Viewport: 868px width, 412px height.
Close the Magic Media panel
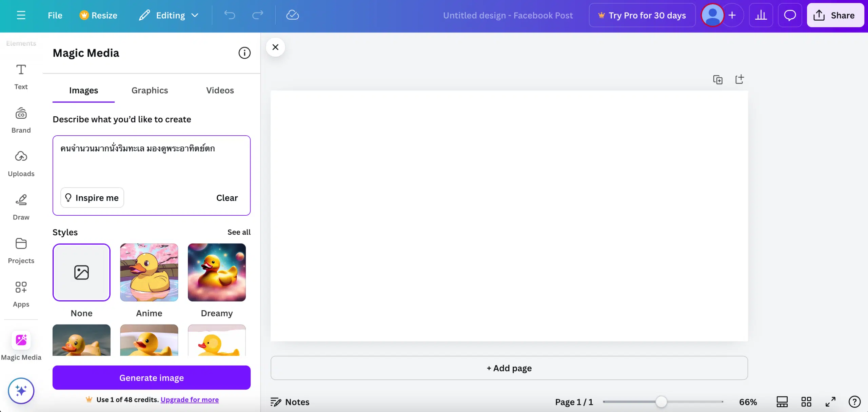(x=275, y=47)
